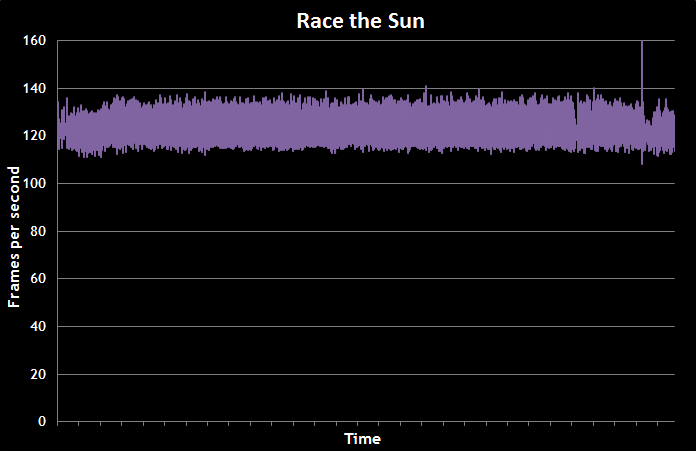Viewport: 696px width, 451px height.
Task: Click the 40 y-axis value
Action: (38, 326)
